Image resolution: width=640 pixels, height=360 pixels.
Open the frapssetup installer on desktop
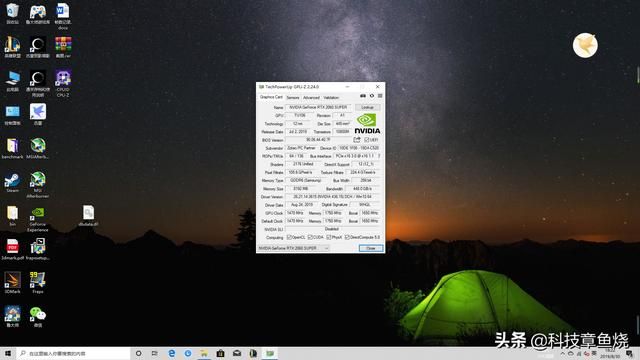38,250
